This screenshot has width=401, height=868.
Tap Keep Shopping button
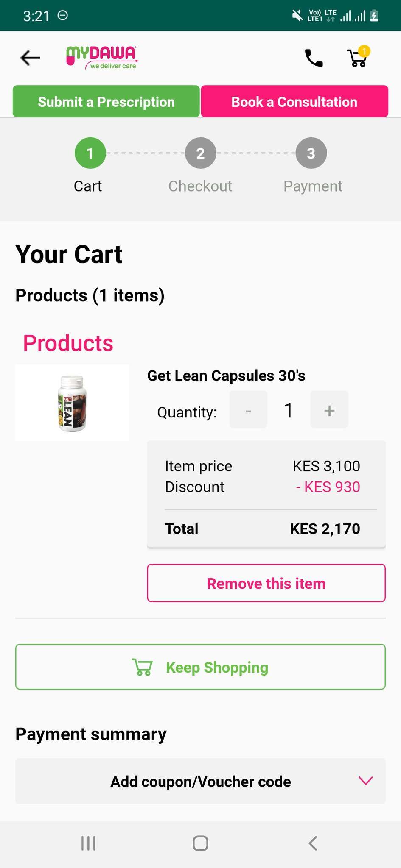(x=200, y=667)
